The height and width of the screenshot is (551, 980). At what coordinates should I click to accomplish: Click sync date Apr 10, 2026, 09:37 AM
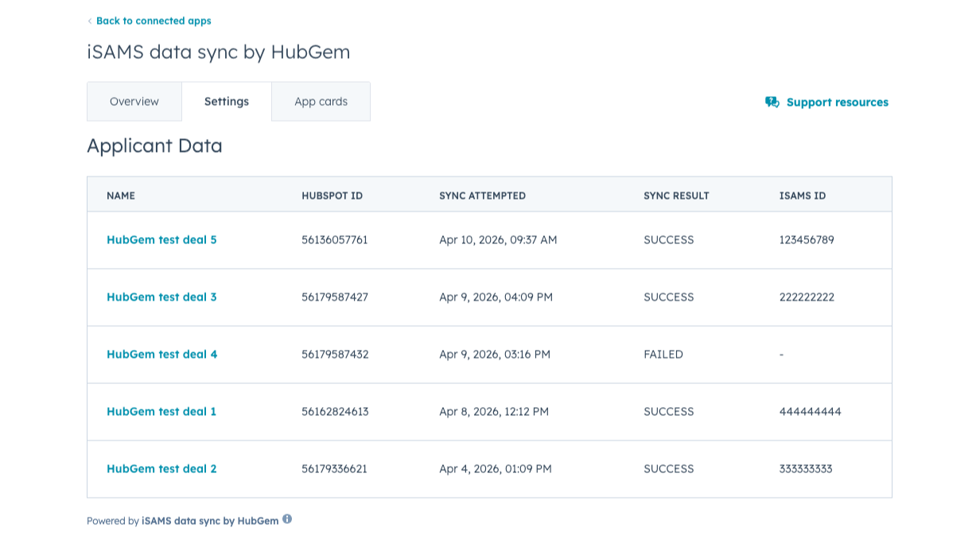pyautogui.click(x=498, y=239)
